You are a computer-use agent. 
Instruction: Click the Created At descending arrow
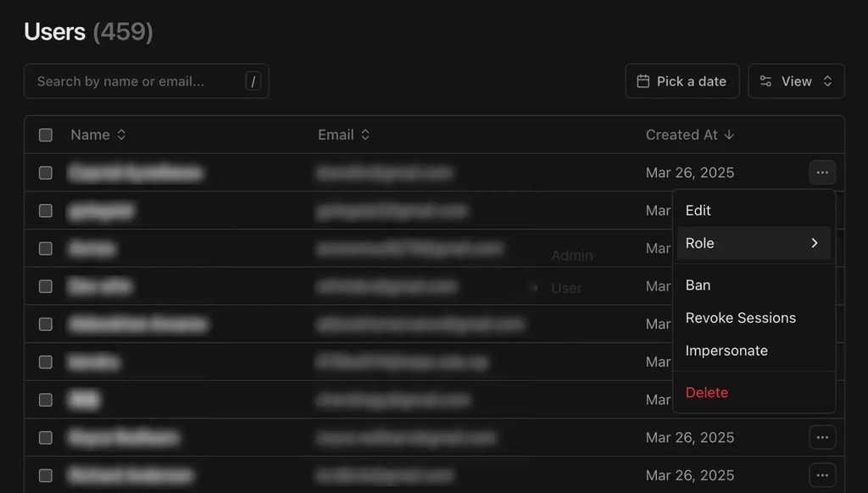[729, 135]
